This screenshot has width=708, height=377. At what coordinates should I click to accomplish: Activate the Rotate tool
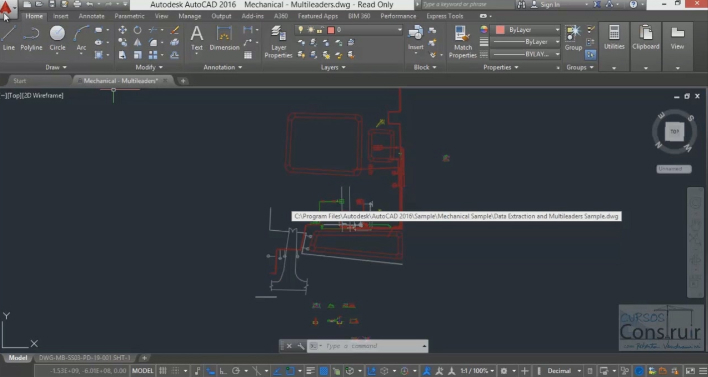click(137, 30)
